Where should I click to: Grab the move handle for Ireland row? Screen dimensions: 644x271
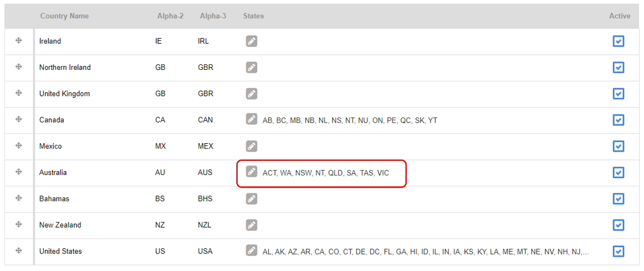[x=19, y=40]
